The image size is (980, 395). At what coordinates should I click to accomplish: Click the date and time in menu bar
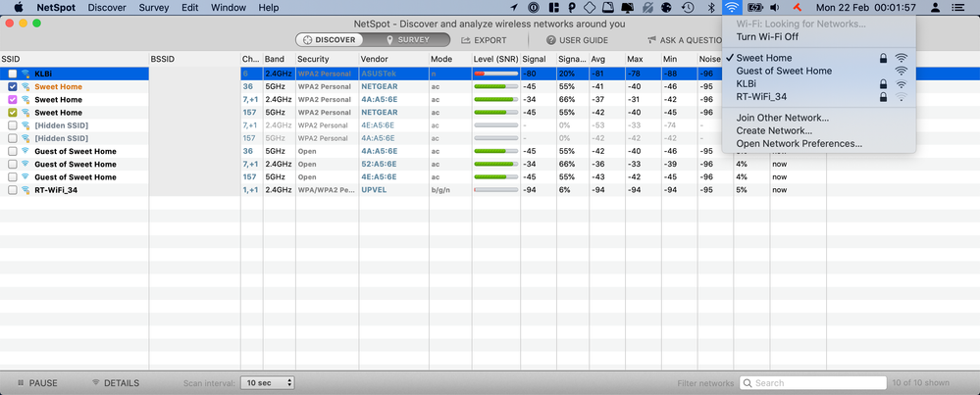pyautogui.click(x=865, y=8)
